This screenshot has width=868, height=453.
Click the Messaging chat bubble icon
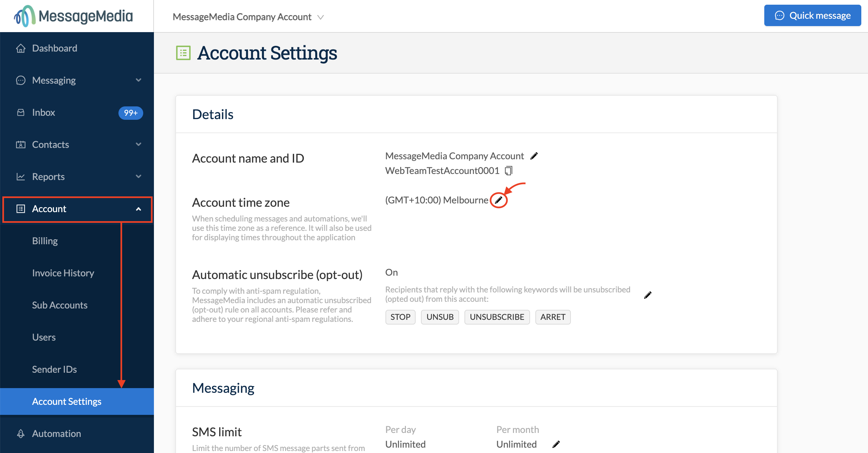(x=20, y=80)
